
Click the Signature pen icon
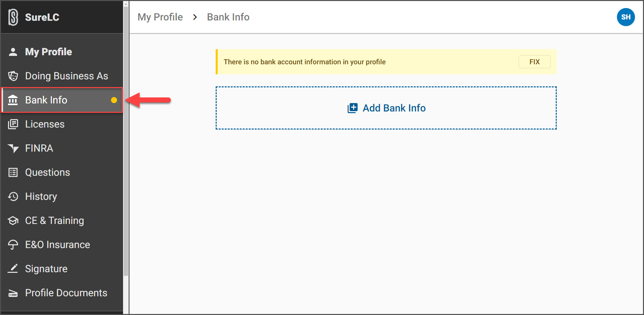coord(13,268)
